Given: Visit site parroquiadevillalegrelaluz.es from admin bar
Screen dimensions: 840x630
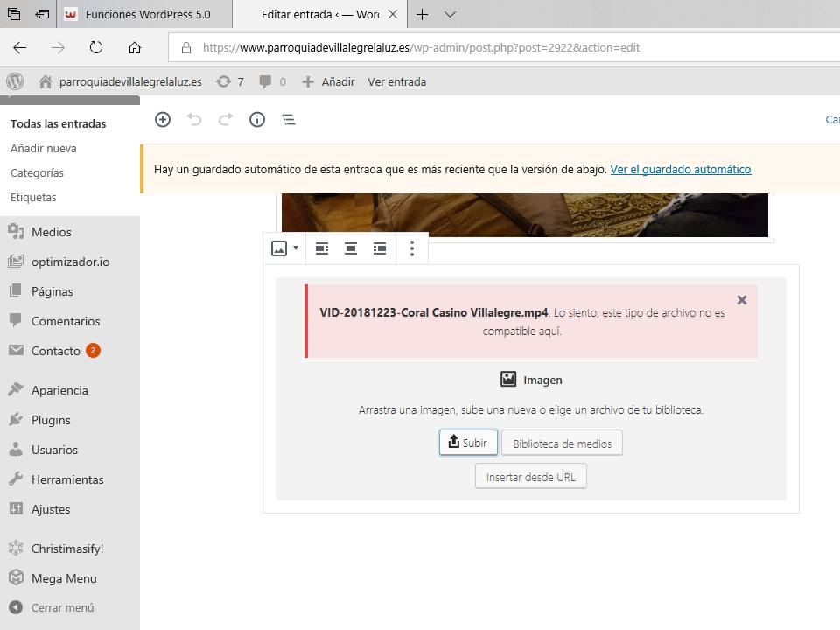Looking at the screenshot, I should pyautogui.click(x=121, y=82).
